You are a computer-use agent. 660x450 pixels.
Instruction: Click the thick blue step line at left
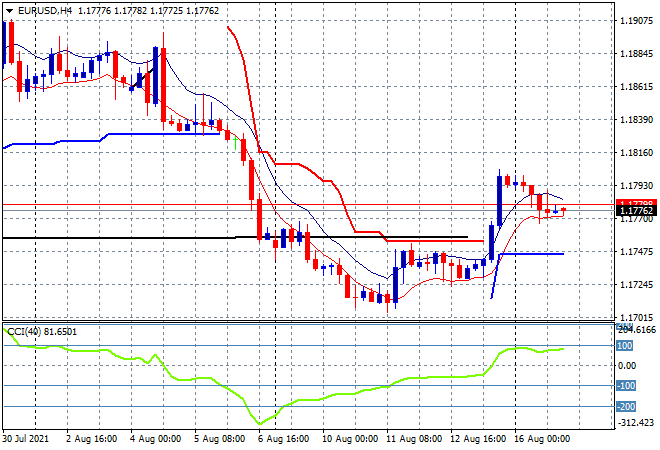pos(150,134)
